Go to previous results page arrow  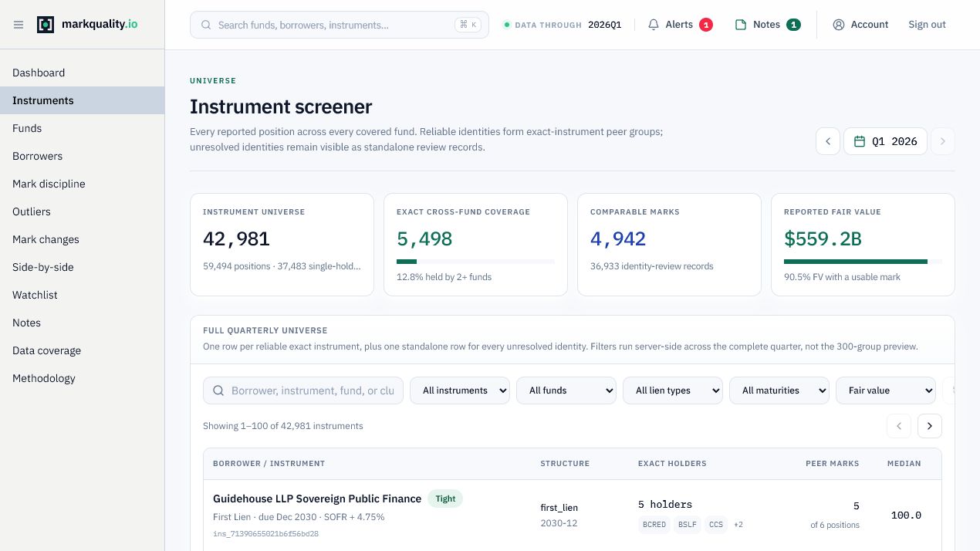(899, 426)
